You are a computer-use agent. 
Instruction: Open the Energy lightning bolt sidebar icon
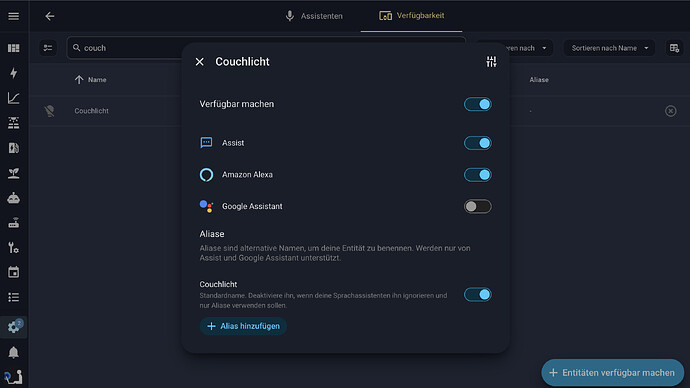click(x=14, y=73)
